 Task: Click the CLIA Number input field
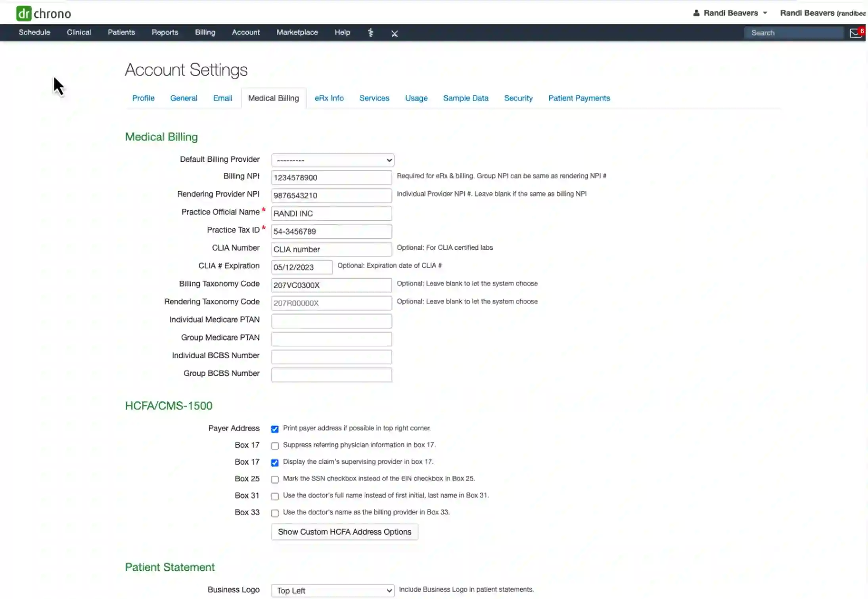(x=331, y=249)
